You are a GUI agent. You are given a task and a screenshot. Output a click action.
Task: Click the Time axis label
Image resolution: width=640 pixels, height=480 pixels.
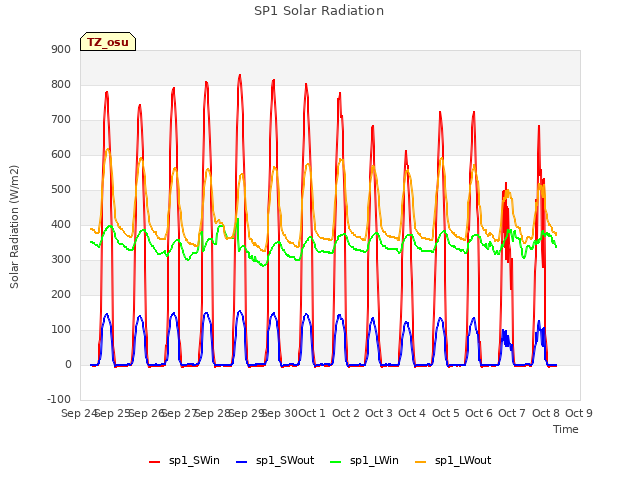(x=565, y=429)
